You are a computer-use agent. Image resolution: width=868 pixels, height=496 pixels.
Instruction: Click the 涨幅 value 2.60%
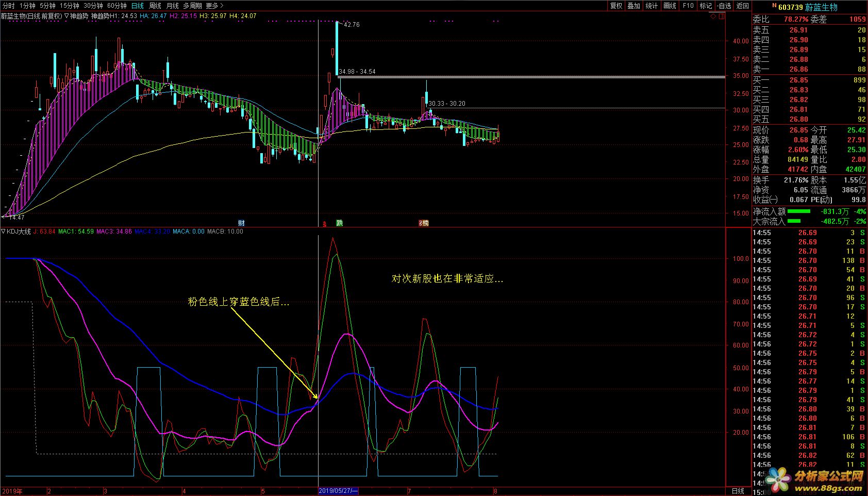(797, 150)
